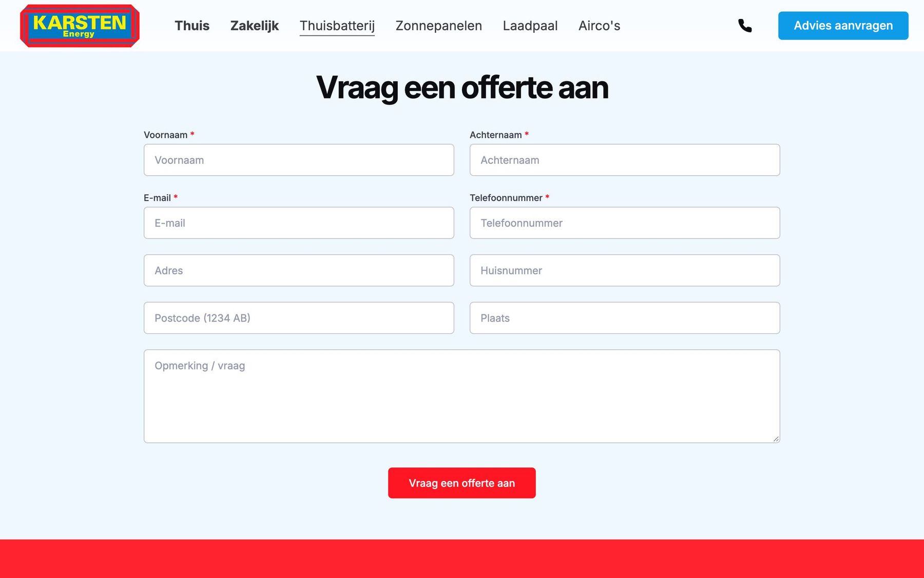Navigate to Airco's
Image resolution: width=924 pixels, height=578 pixels.
(600, 26)
